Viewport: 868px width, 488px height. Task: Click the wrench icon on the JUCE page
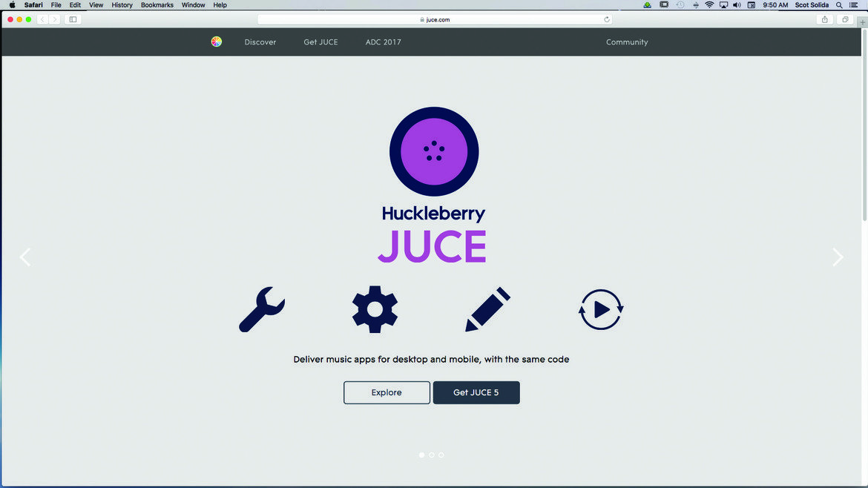point(262,309)
